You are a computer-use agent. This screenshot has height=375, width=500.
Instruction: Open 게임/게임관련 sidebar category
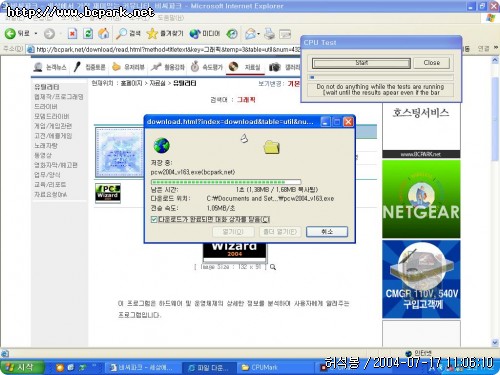pos(53,126)
